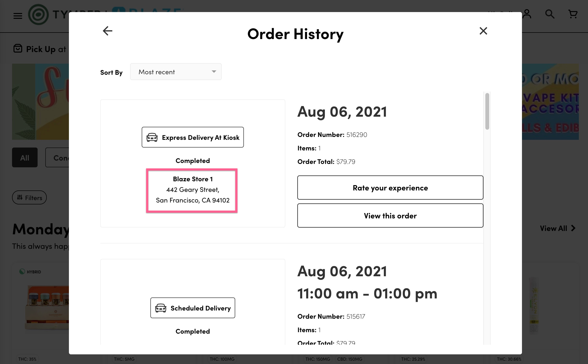This screenshot has width=588, height=364.
Task: Click the CBD: 150MG tag
Action: pyautogui.click(x=349, y=359)
